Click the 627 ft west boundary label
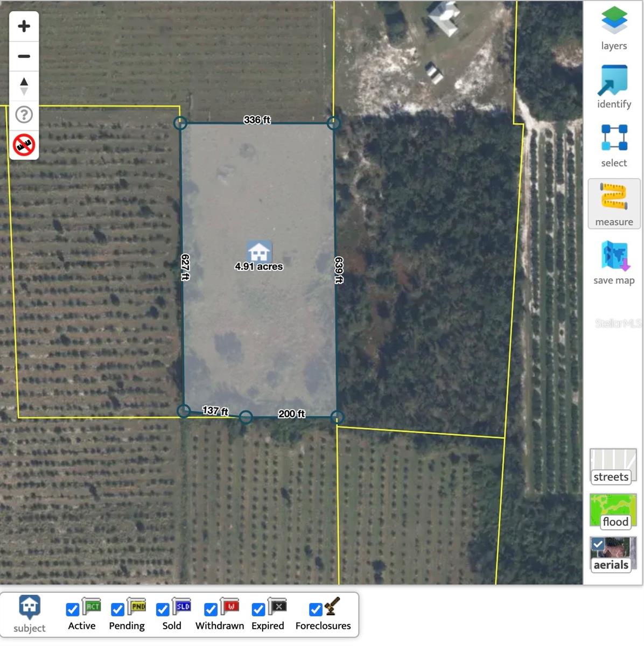644x646 pixels. pyautogui.click(x=185, y=267)
